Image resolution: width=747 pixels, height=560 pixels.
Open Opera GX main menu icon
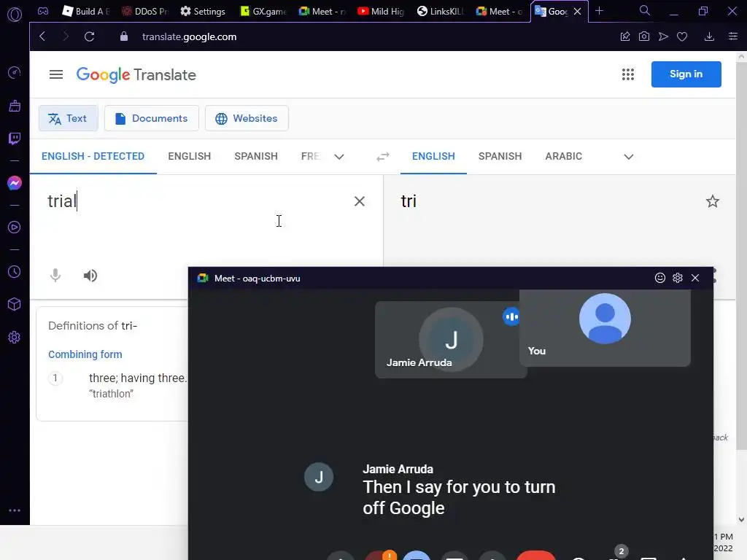coord(15,15)
